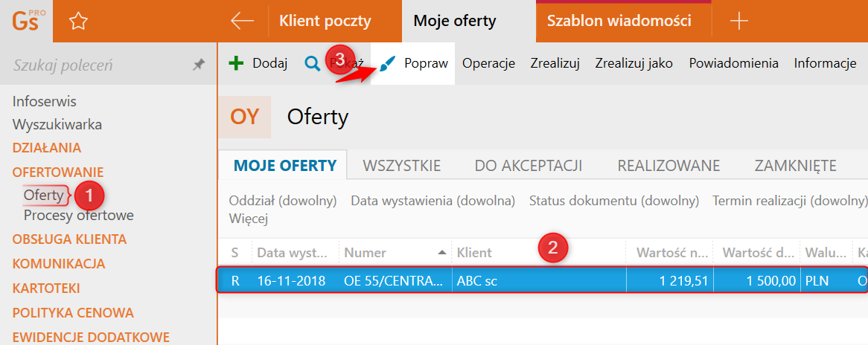Expand the KARTOTEKI sidebar section
Viewport: 868px width, 345px height.
46,288
